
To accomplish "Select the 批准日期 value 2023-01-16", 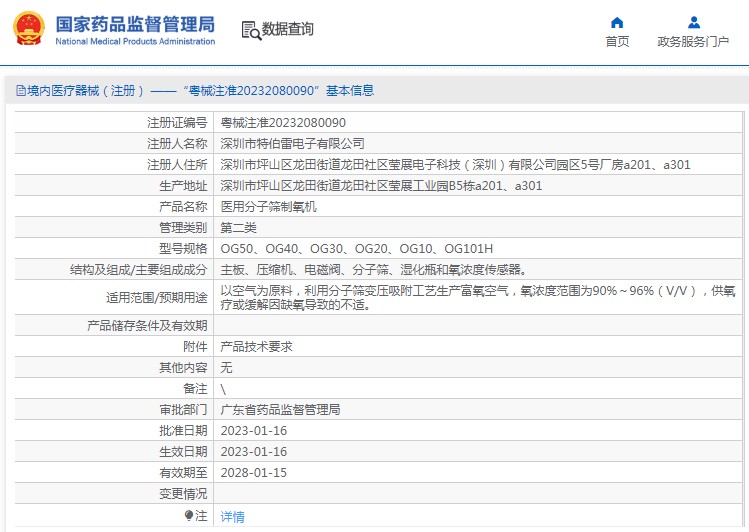I will [x=254, y=431].
